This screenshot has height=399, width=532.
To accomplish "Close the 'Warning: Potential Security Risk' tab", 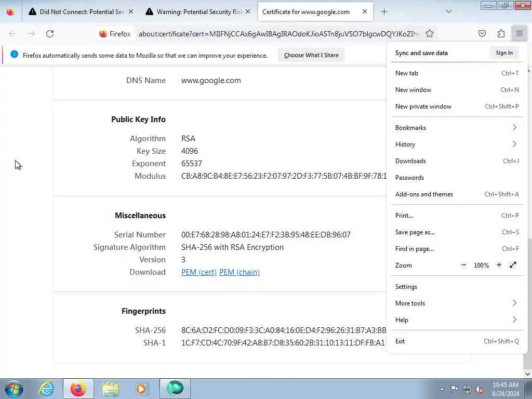I will click(x=248, y=12).
